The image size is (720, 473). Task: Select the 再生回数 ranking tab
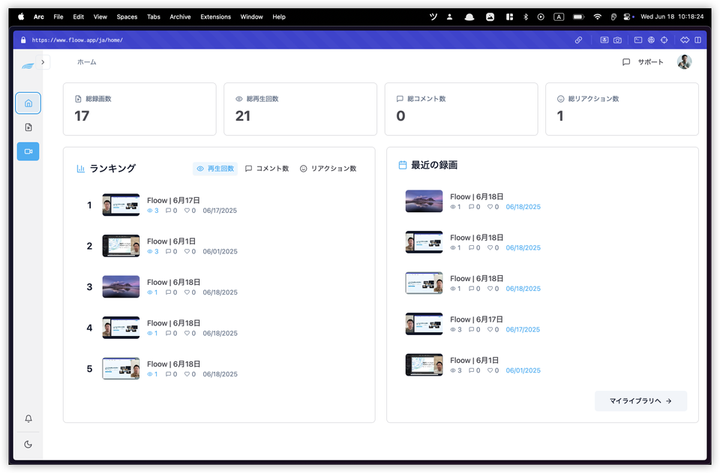click(215, 169)
